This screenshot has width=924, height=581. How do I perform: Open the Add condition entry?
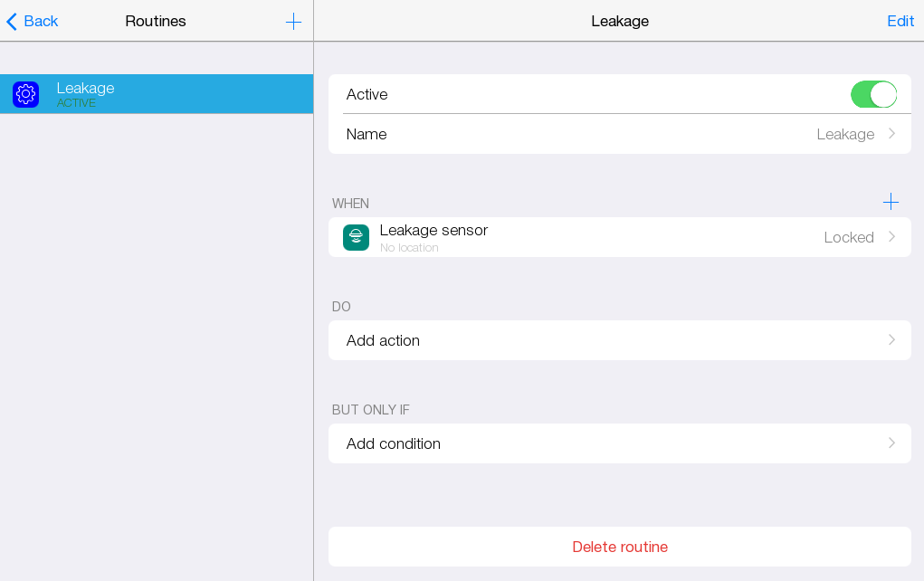394,443
